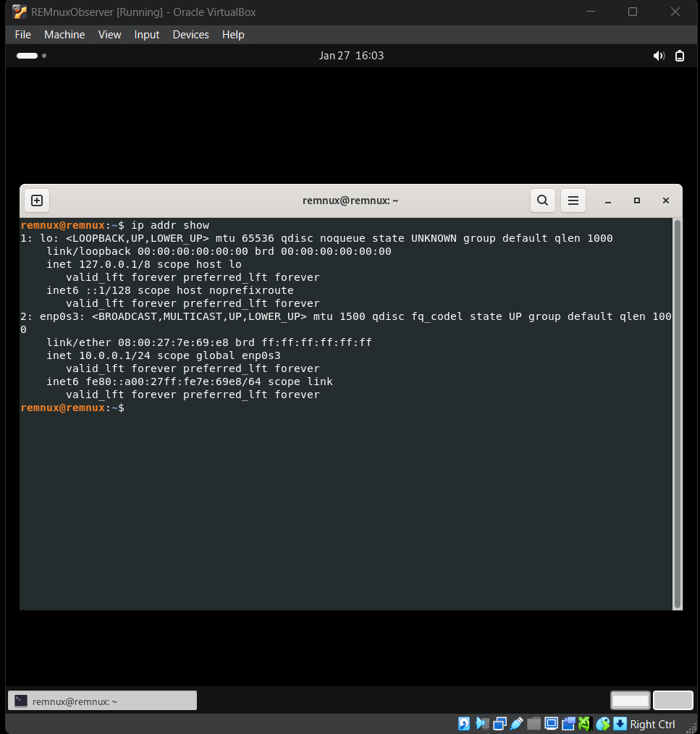Open the terminal search panel

click(x=542, y=201)
